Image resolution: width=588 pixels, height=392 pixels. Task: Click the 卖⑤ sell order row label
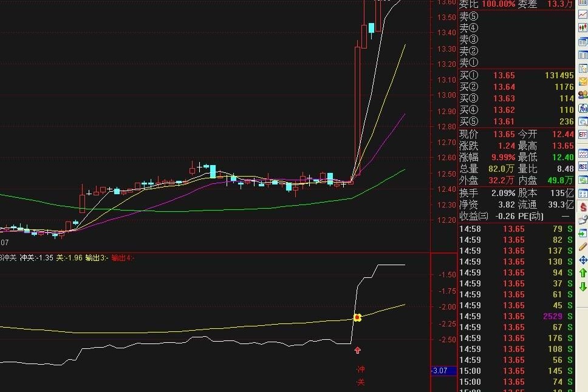click(469, 16)
